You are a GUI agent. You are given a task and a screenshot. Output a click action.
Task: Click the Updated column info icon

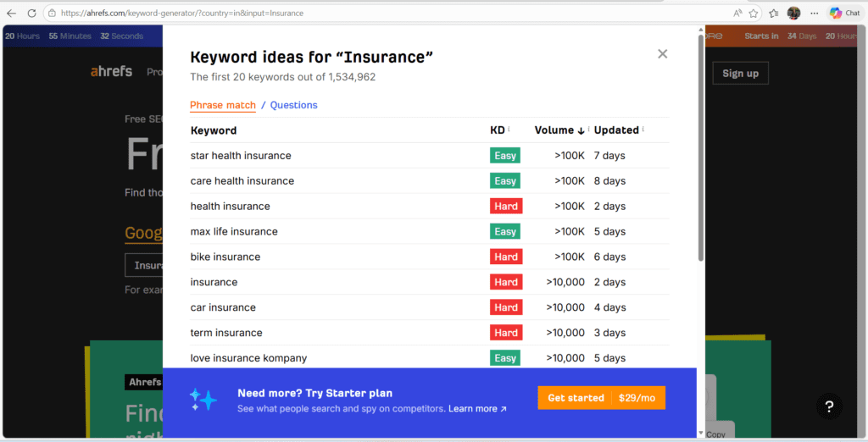pos(643,130)
